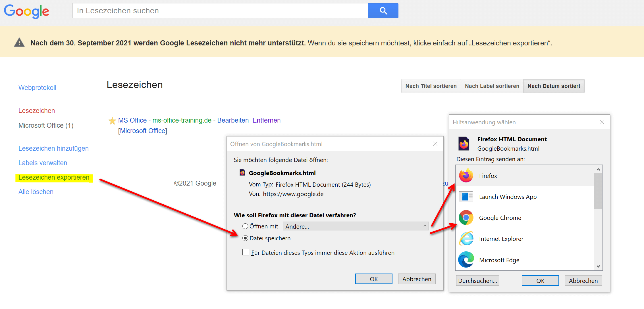The width and height of the screenshot is (644, 309).
Task: Click the Internet Explorer label in the list
Action: click(x=501, y=239)
